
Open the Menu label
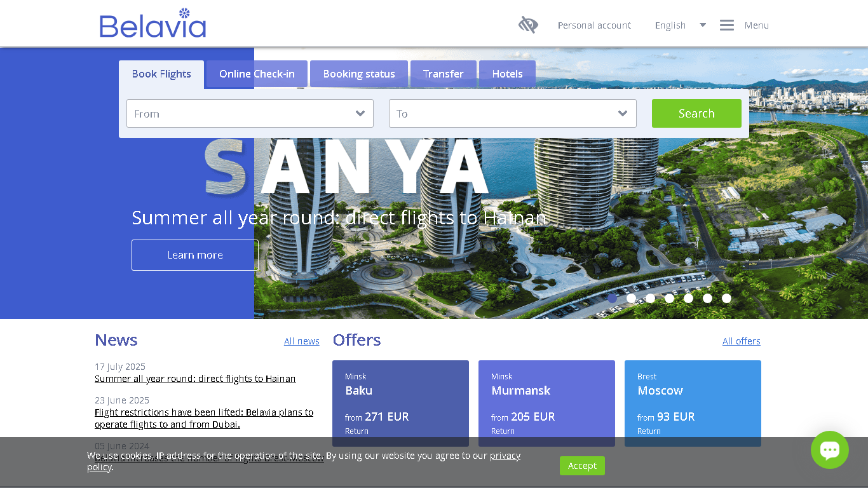(x=757, y=25)
